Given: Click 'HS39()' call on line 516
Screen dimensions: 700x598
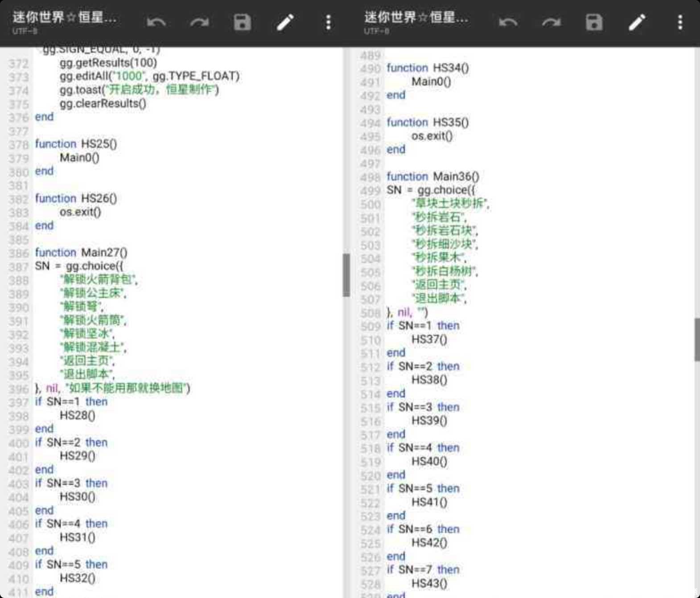Looking at the screenshot, I should tap(429, 421).
